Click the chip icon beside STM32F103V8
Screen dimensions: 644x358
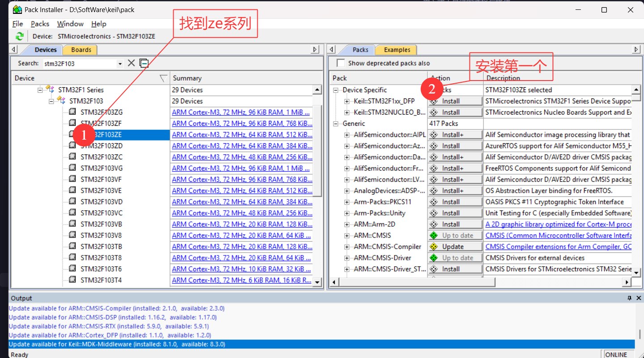tap(73, 235)
